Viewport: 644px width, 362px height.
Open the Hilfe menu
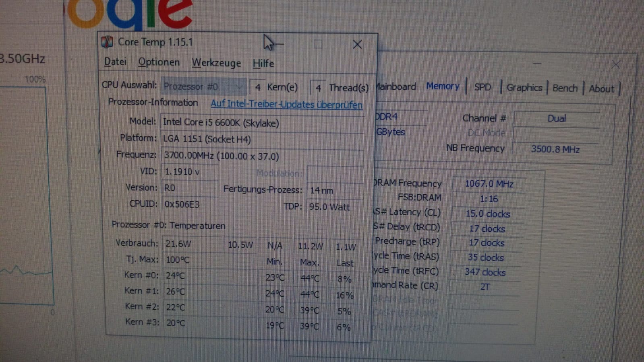[263, 64]
